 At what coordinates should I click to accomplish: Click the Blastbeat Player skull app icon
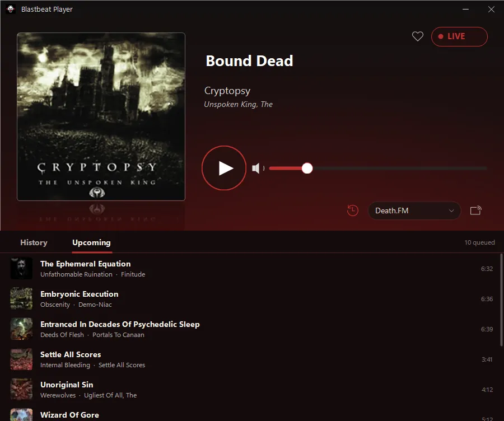coord(11,9)
